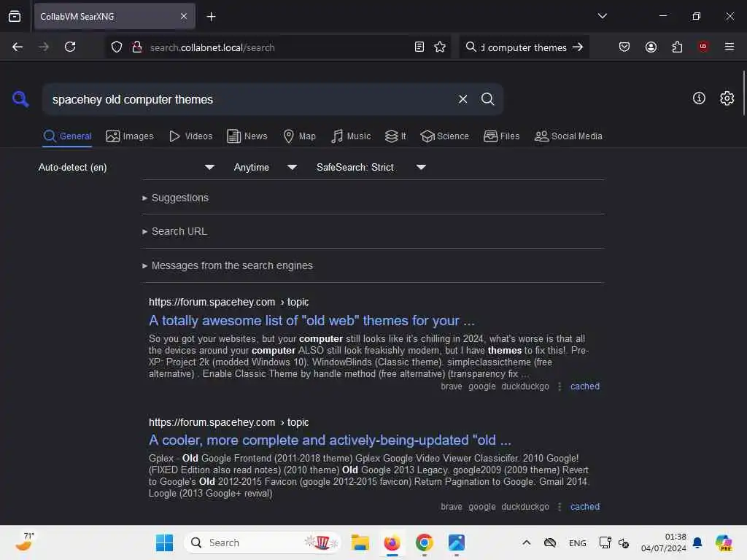Open Firefox from the taskbar
This screenshot has height=560, width=747.
pyautogui.click(x=392, y=542)
